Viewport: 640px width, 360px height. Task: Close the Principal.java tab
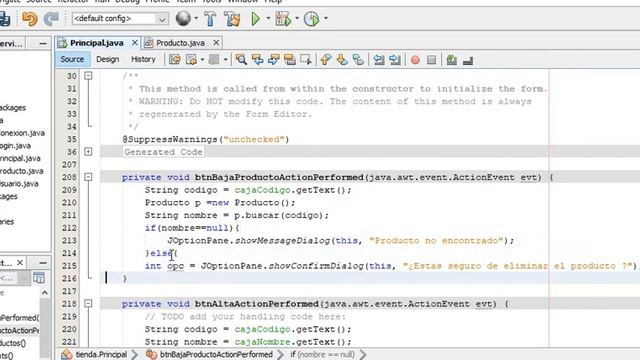click(135, 43)
